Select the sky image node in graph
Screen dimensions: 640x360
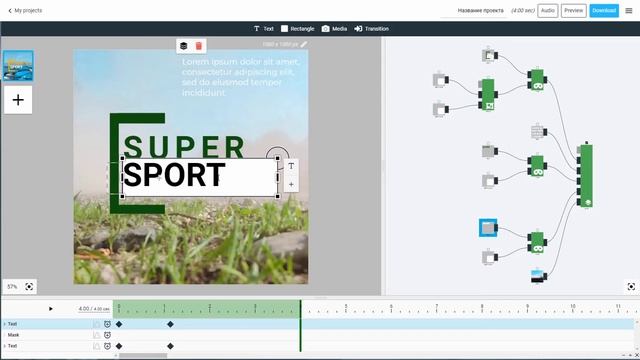(538, 276)
